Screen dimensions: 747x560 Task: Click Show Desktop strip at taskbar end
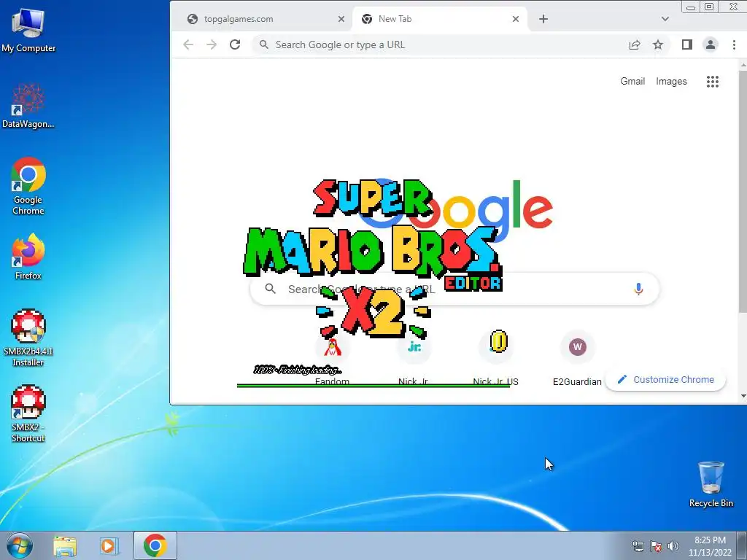click(742, 545)
